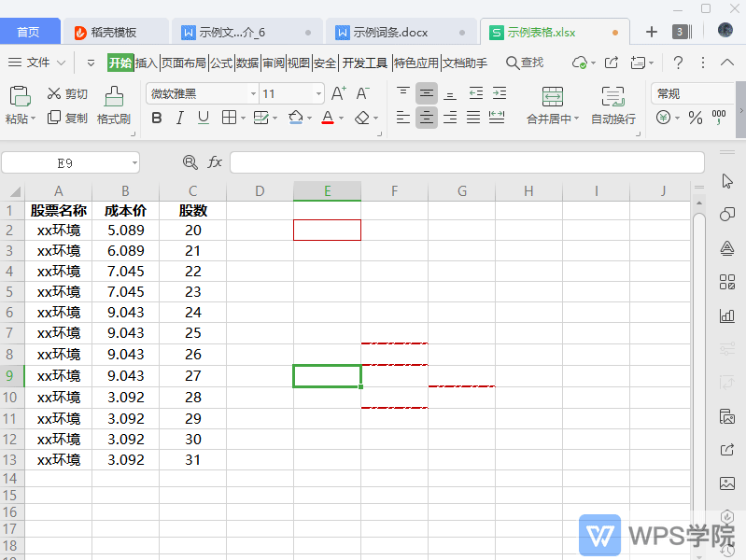Click the font color red A swatch
This screenshot has height=560, width=746.
pyautogui.click(x=327, y=118)
